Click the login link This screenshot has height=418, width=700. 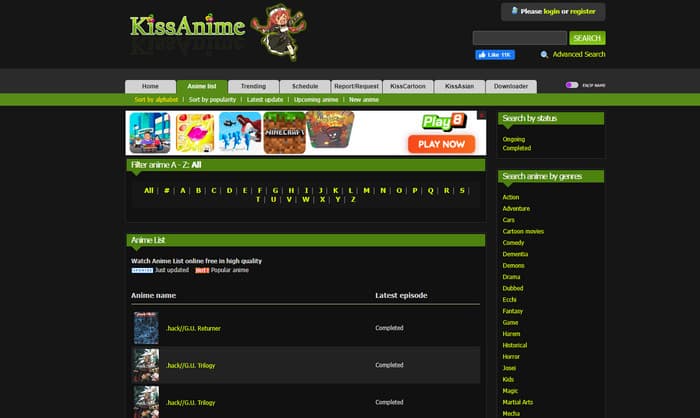pyautogui.click(x=551, y=12)
